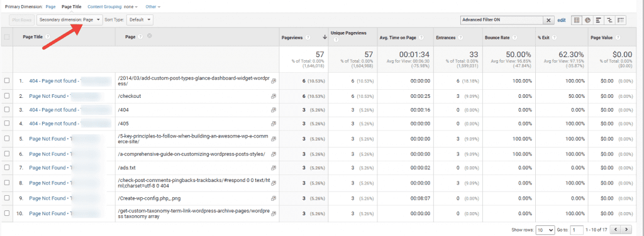Switch to the pie chart percentage view
Image resolution: width=644 pixels, height=236 pixels.
pos(588,19)
